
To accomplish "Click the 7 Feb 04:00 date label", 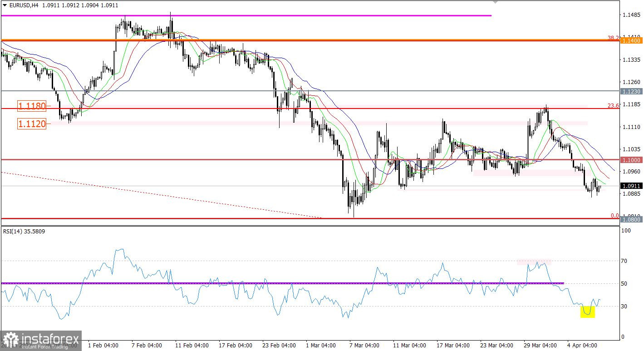I will tap(147, 346).
